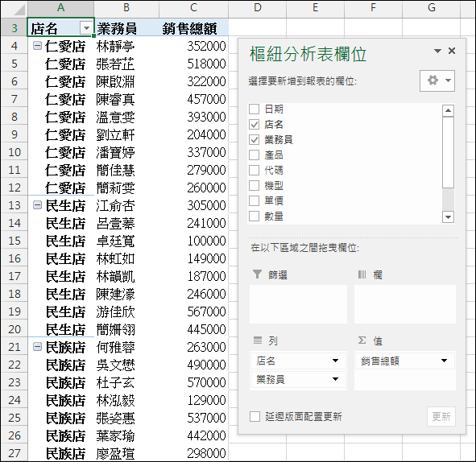
Task: Collapse the 仁愛店 group
Action: (x=37, y=46)
